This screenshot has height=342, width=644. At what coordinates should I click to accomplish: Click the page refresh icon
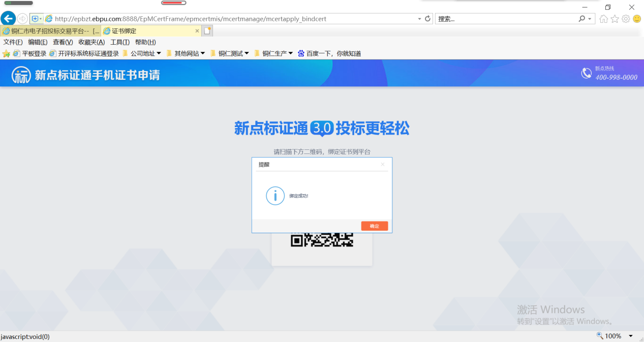coord(428,19)
